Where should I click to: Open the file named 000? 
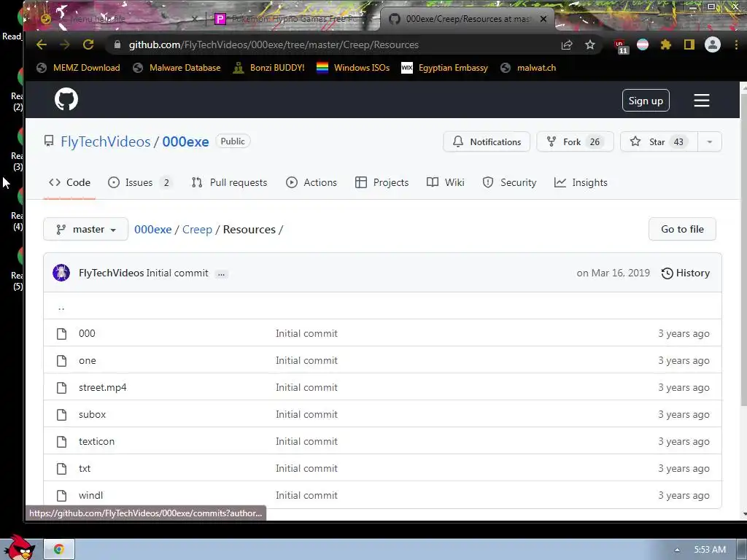[87, 333]
